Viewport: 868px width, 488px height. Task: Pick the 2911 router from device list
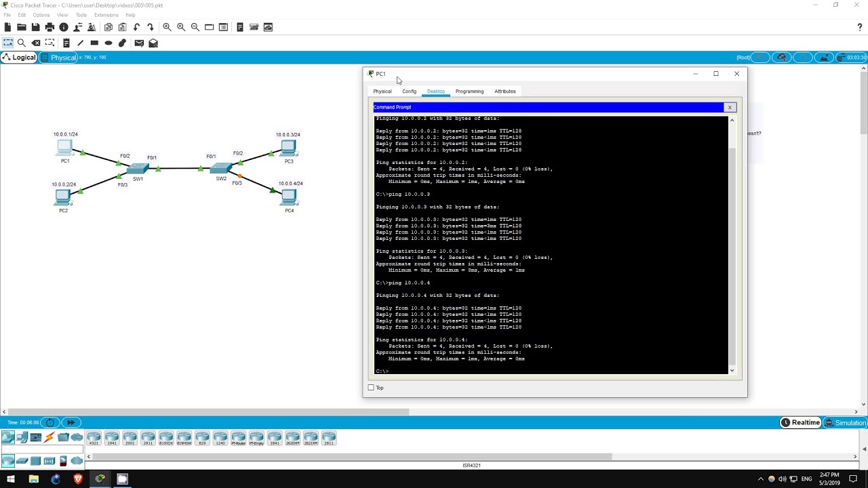pos(148,439)
